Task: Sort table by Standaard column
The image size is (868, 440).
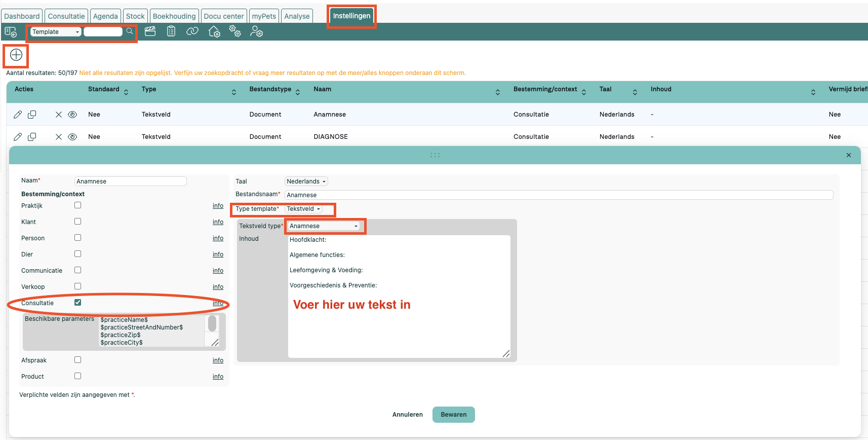Action: tap(126, 92)
